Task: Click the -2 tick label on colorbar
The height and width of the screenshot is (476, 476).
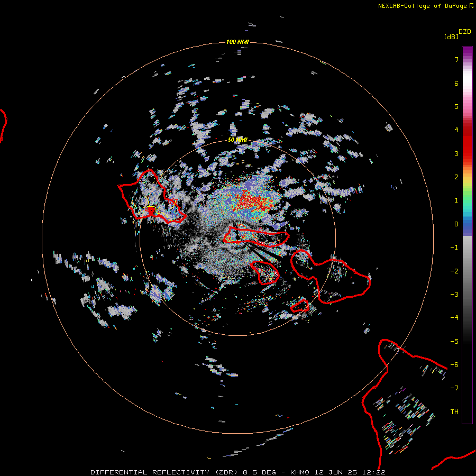Action: [x=454, y=271]
